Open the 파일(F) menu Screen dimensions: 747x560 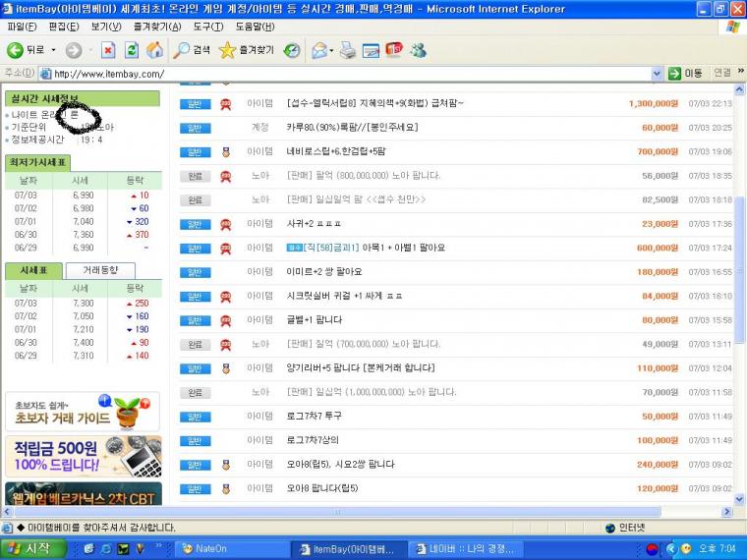[x=22, y=27]
